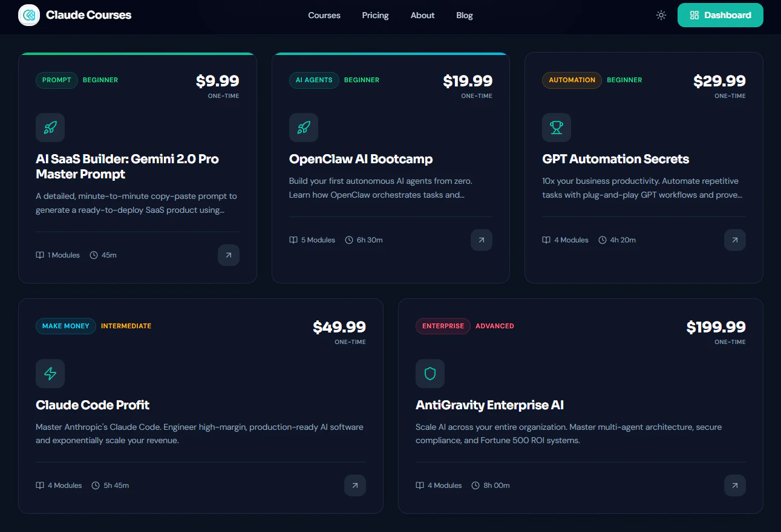The height and width of the screenshot is (532, 781).
Task: Go to the Courses nav item
Action: (324, 15)
